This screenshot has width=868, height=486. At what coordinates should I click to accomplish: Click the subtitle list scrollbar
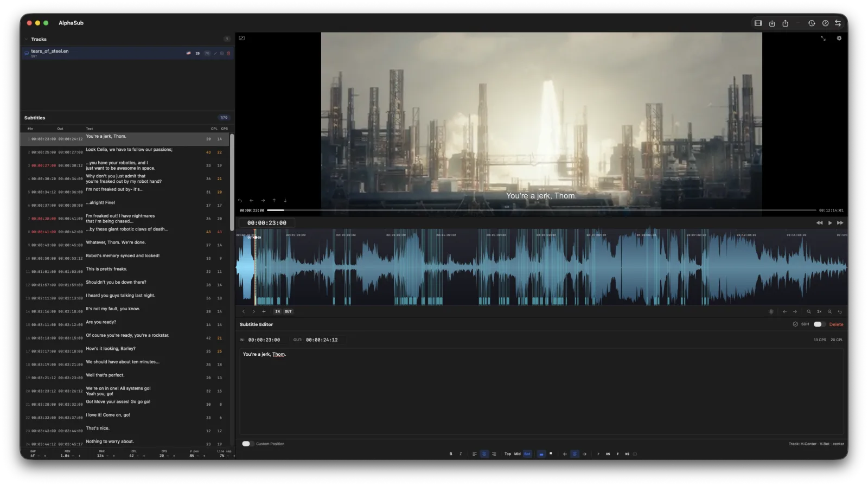pyautogui.click(x=232, y=182)
